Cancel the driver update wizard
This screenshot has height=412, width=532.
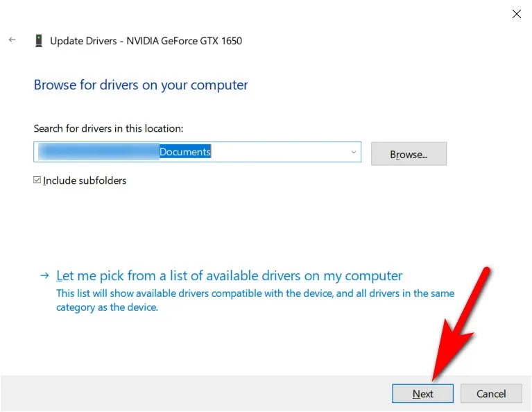(491, 393)
